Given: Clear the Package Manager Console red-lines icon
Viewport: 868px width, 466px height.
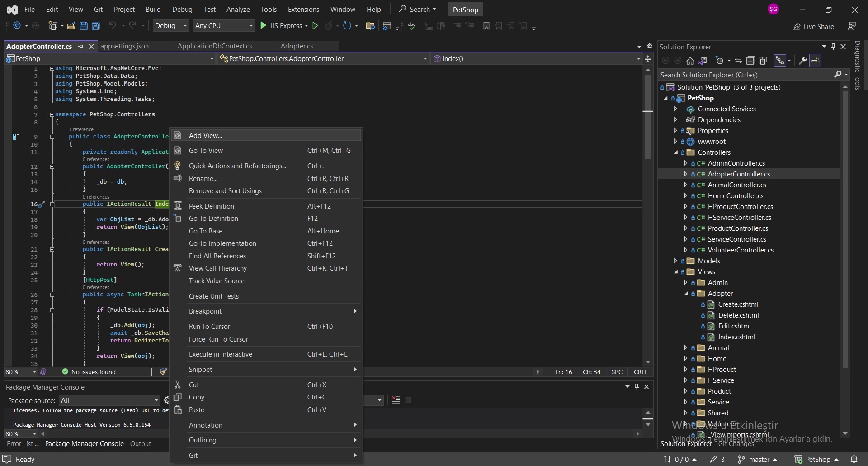Looking at the screenshot, I should (x=396, y=400).
